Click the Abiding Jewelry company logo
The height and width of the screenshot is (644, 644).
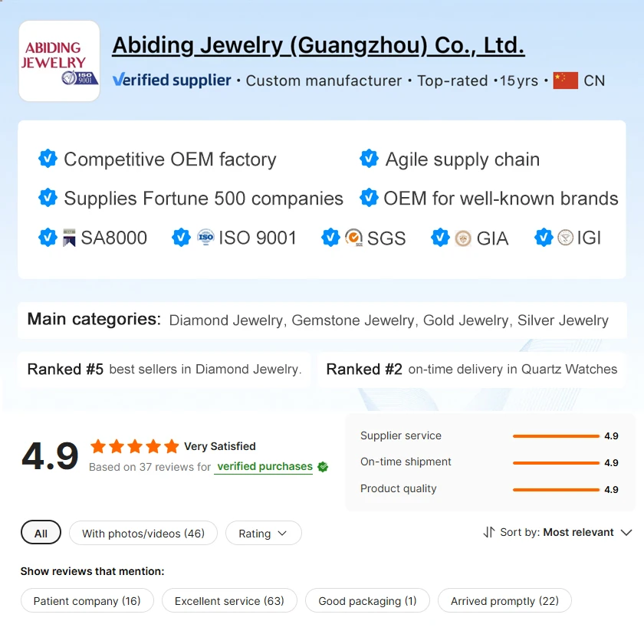click(59, 61)
